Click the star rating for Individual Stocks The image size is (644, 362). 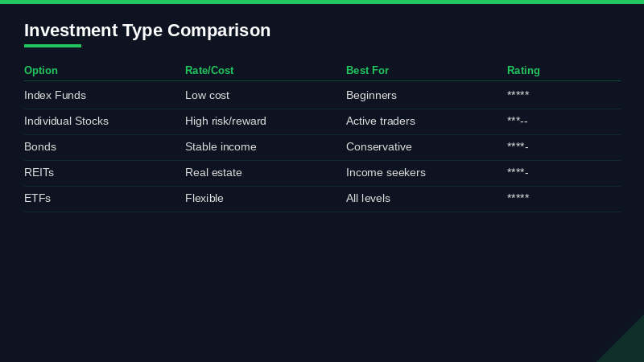pos(517,121)
